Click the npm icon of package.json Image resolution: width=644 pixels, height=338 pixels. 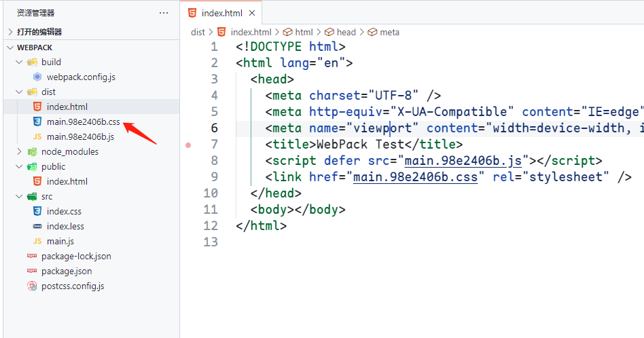[x=32, y=271]
